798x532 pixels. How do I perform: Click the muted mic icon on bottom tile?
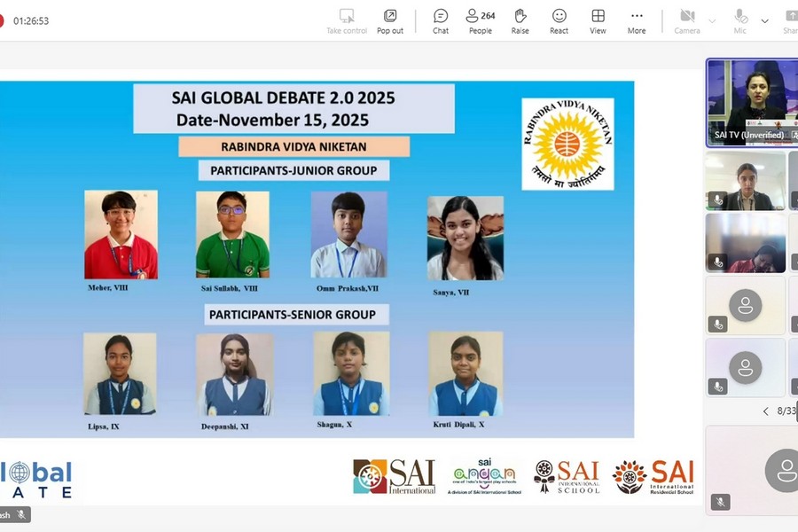(x=720, y=502)
